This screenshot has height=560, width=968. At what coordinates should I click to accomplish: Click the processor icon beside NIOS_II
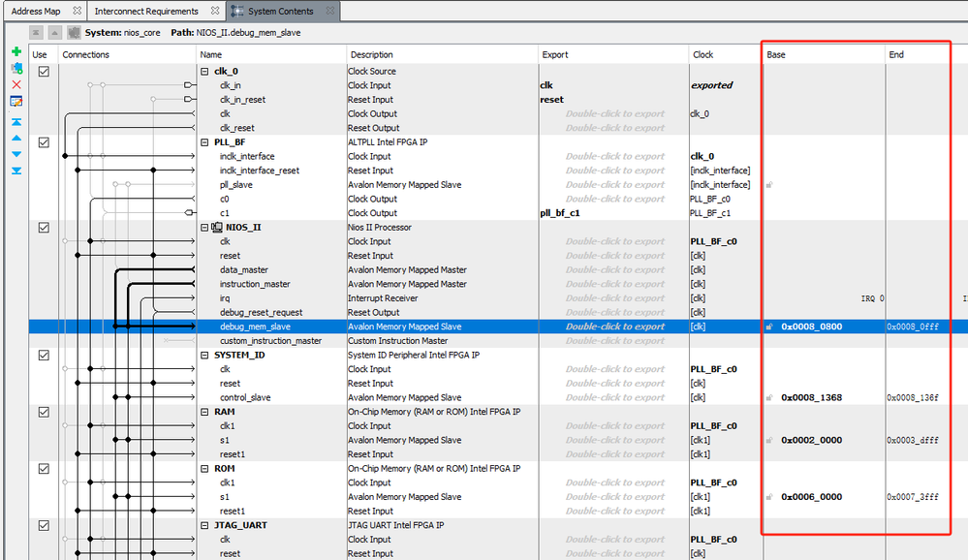(x=217, y=228)
